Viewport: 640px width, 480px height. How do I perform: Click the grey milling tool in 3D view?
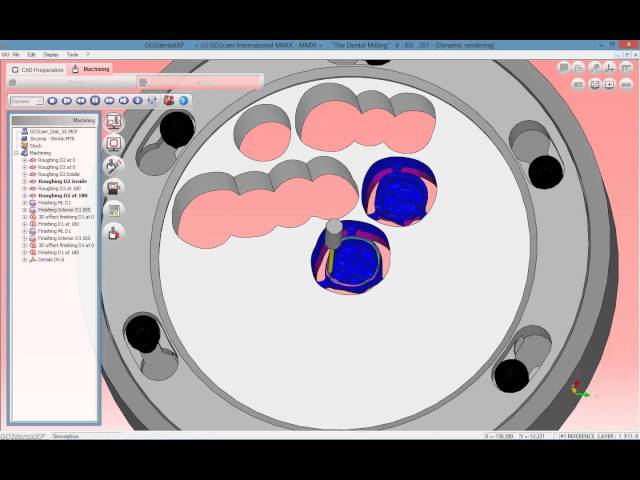click(333, 235)
